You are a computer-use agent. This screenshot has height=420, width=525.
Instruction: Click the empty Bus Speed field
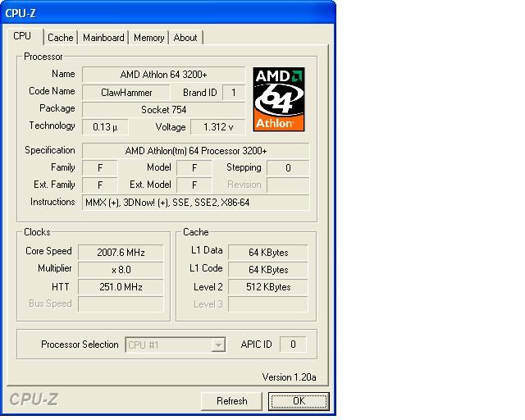click(121, 304)
